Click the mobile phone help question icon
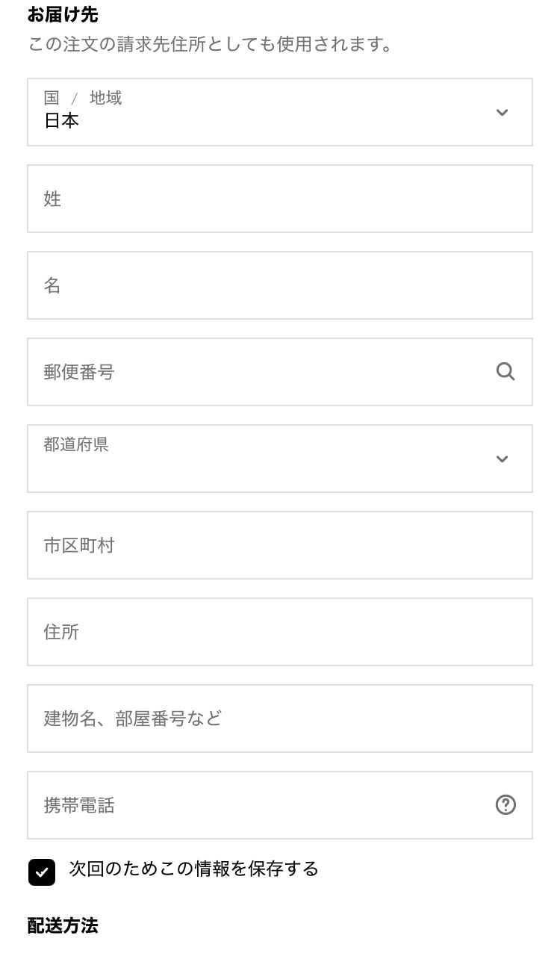This screenshot has width=560, height=953. pyautogui.click(x=505, y=804)
